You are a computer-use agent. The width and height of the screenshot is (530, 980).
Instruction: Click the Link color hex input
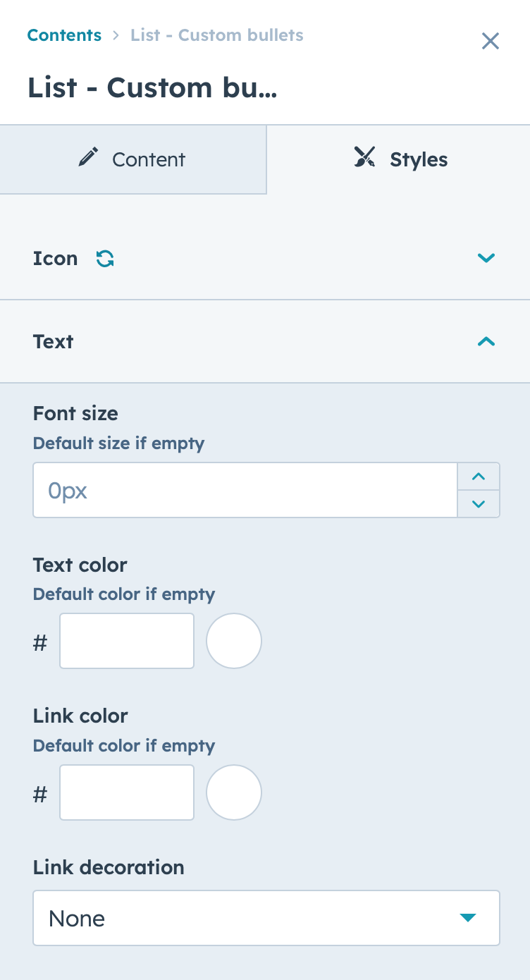pyautogui.click(x=127, y=792)
